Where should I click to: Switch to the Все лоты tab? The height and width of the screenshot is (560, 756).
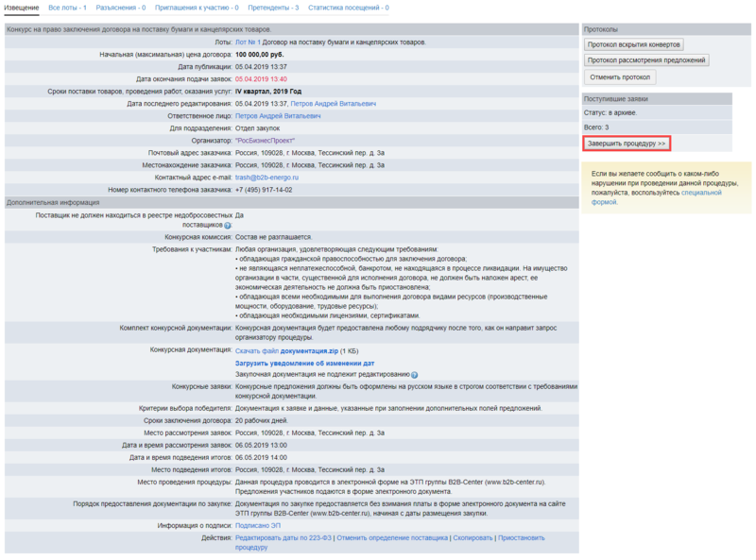coord(67,8)
